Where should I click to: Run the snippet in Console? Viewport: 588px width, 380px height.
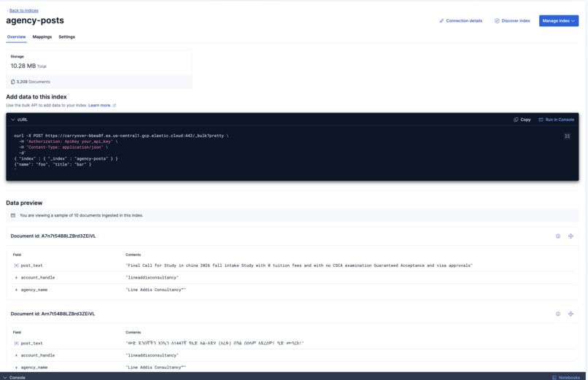pyautogui.click(x=557, y=120)
